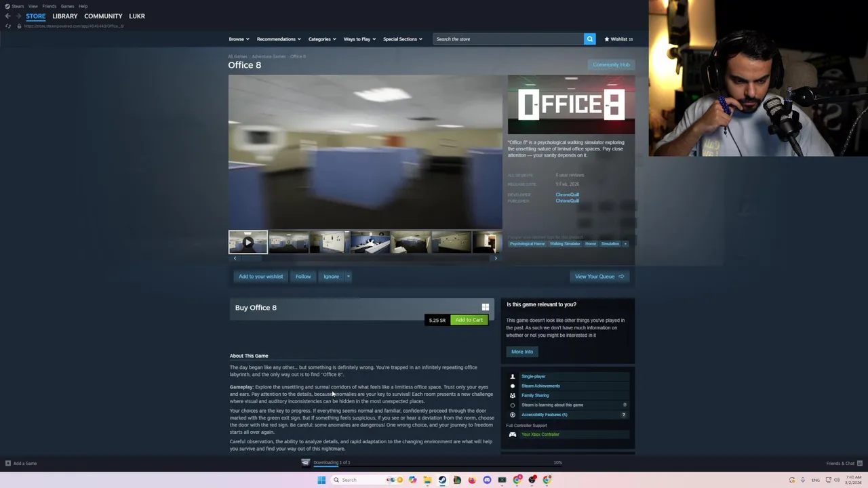Click the Windows platform icon in Buy box
This screenshot has height=488, width=868.
coord(485,307)
